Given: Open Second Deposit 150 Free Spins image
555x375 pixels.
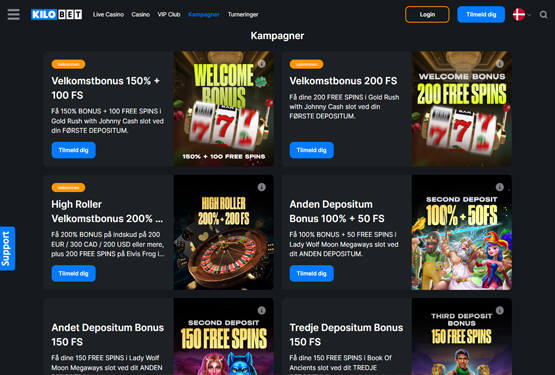Looking at the screenshot, I should coord(224,336).
